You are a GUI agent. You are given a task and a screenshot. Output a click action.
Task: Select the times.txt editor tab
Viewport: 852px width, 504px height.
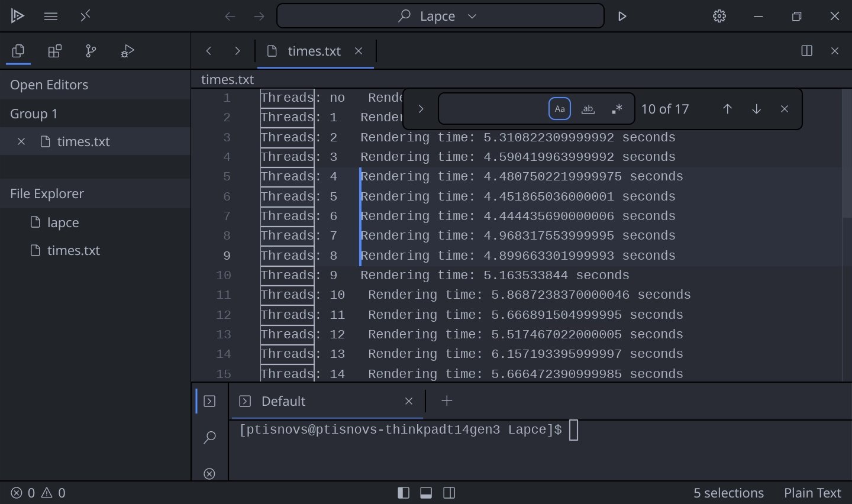(x=314, y=51)
